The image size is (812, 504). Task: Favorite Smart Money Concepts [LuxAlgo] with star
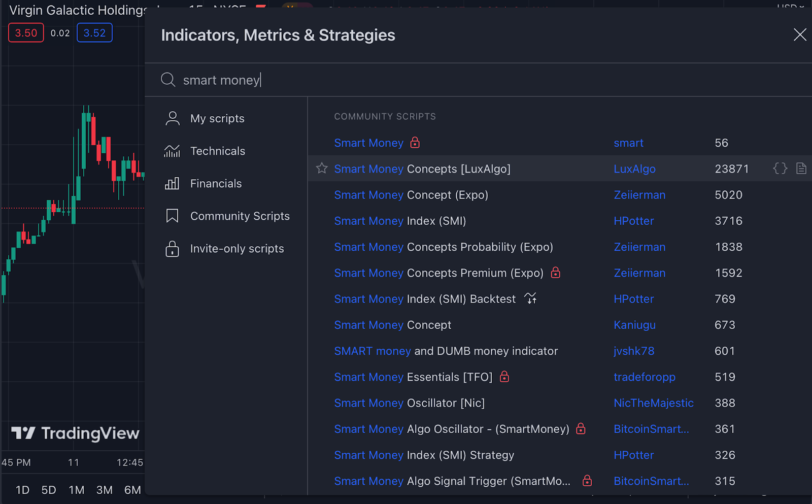[321, 168]
